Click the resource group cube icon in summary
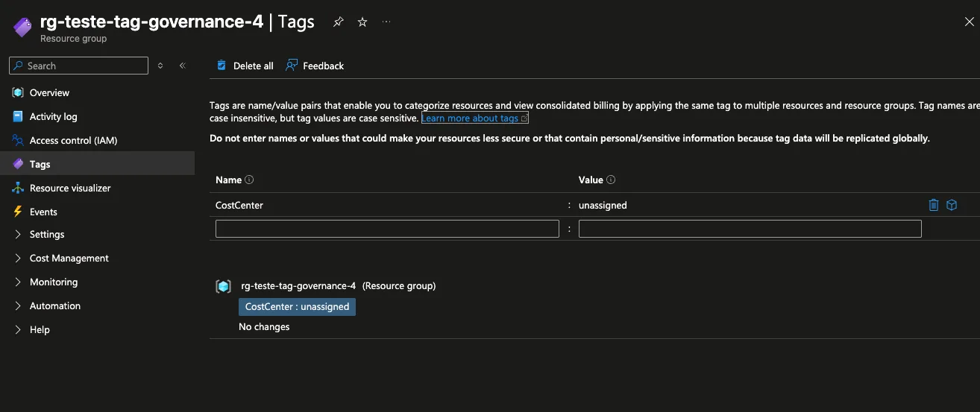Viewport: 980px width, 412px height. click(x=223, y=286)
